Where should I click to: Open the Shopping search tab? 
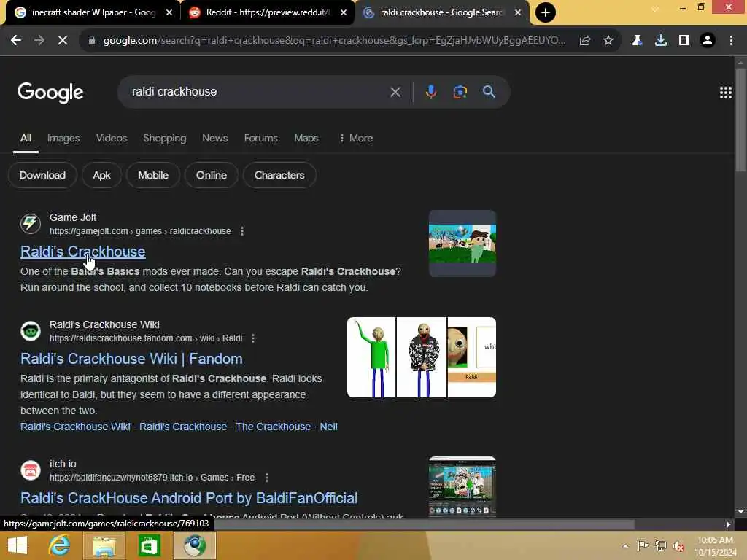coord(164,138)
